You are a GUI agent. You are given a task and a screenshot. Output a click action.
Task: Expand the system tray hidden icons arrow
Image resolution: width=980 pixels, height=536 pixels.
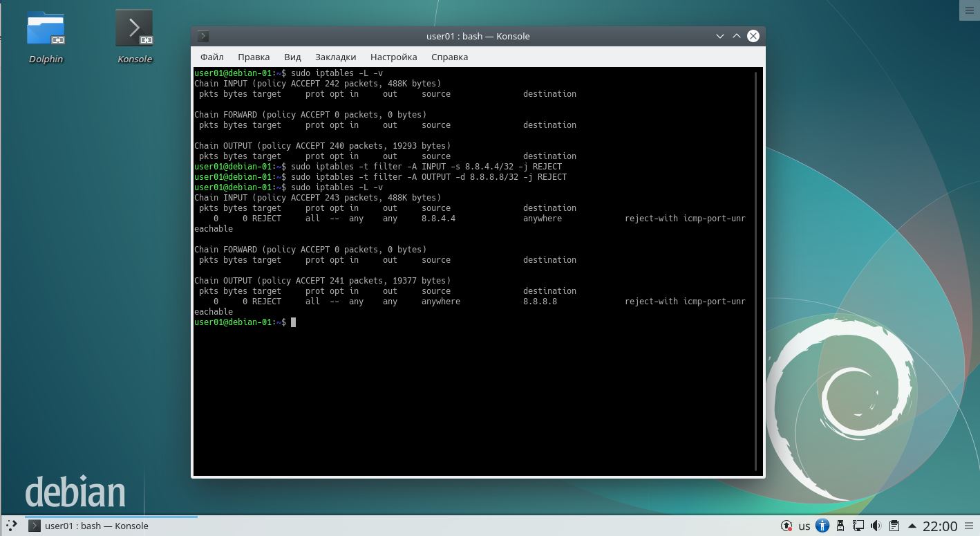pos(912,526)
